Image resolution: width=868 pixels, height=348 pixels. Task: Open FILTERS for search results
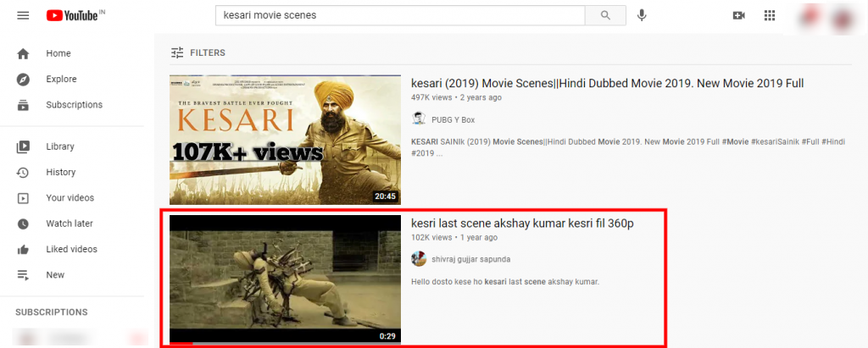198,53
